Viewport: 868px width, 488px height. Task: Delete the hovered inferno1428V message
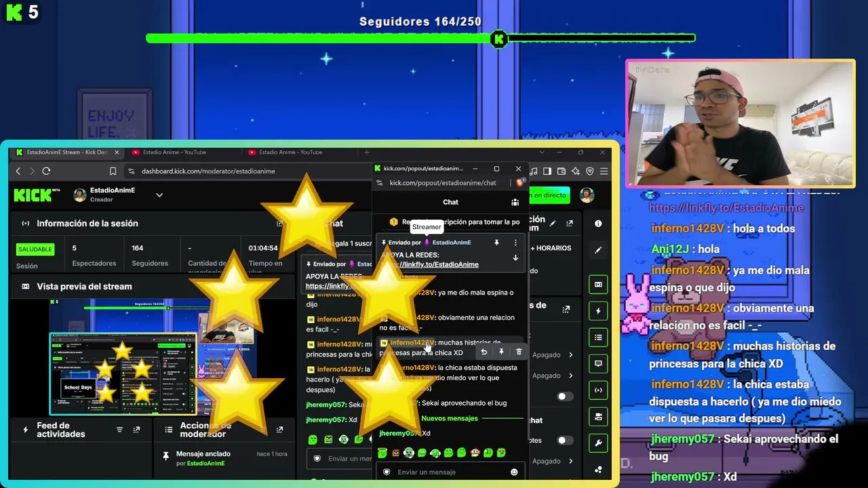pyautogui.click(x=519, y=352)
